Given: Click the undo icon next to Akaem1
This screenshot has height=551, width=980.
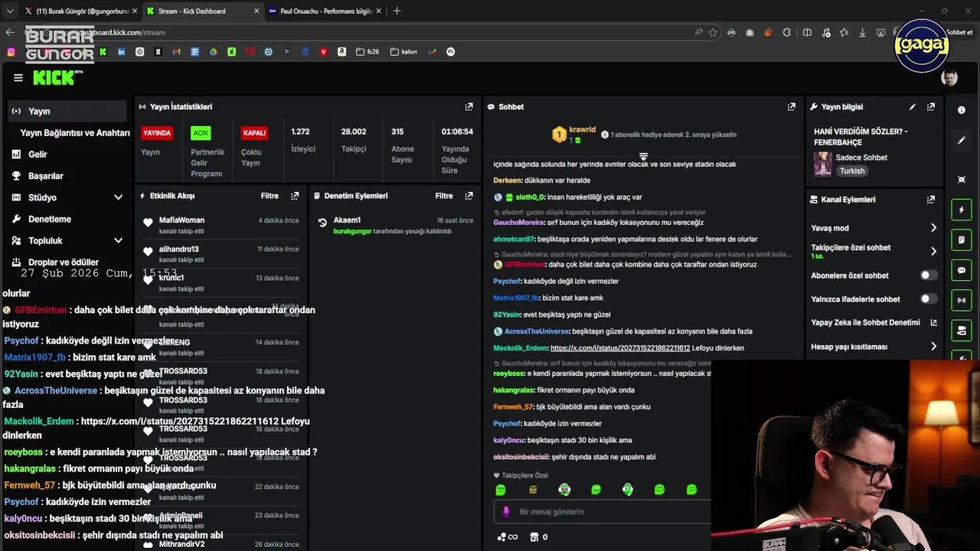Looking at the screenshot, I should click(322, 223).
